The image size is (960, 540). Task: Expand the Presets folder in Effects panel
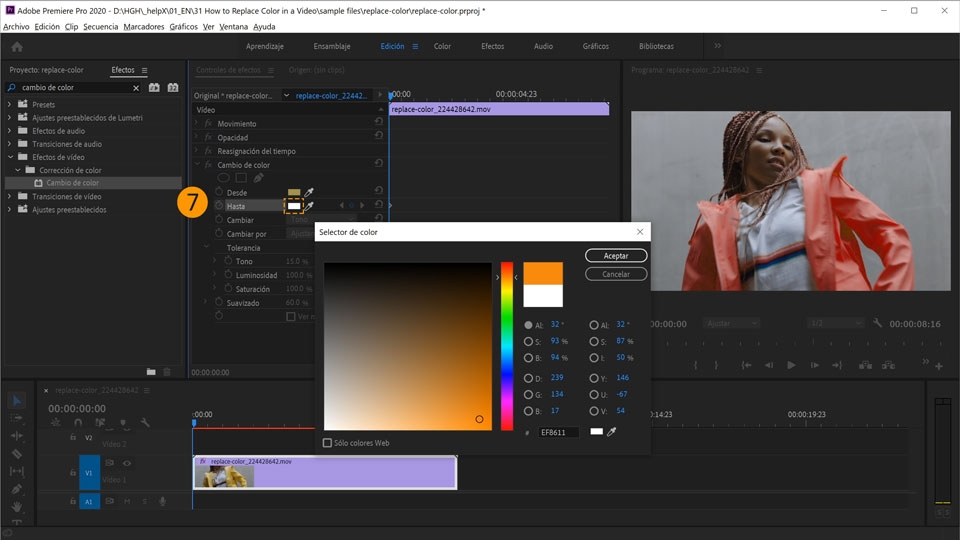[x=9, y=105]
